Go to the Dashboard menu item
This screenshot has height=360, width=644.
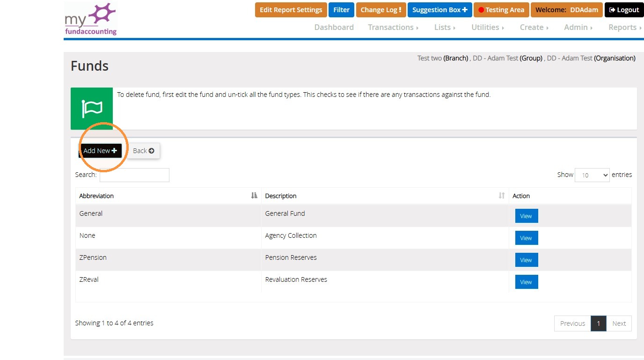click(334, 27)
